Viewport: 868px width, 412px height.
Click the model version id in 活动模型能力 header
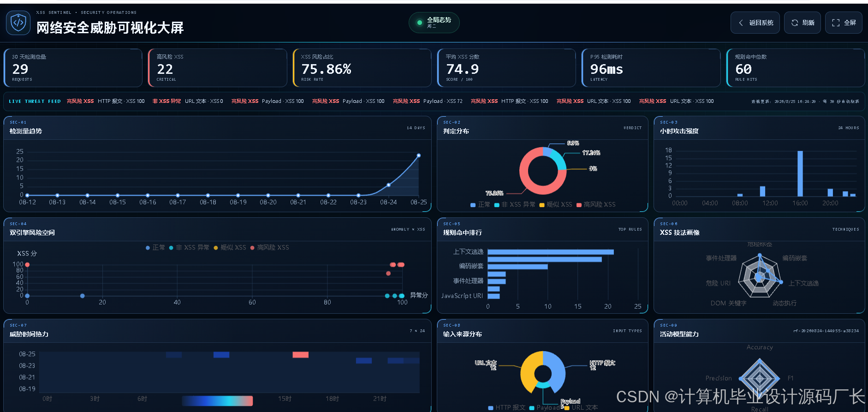click(x=826, y=331)
